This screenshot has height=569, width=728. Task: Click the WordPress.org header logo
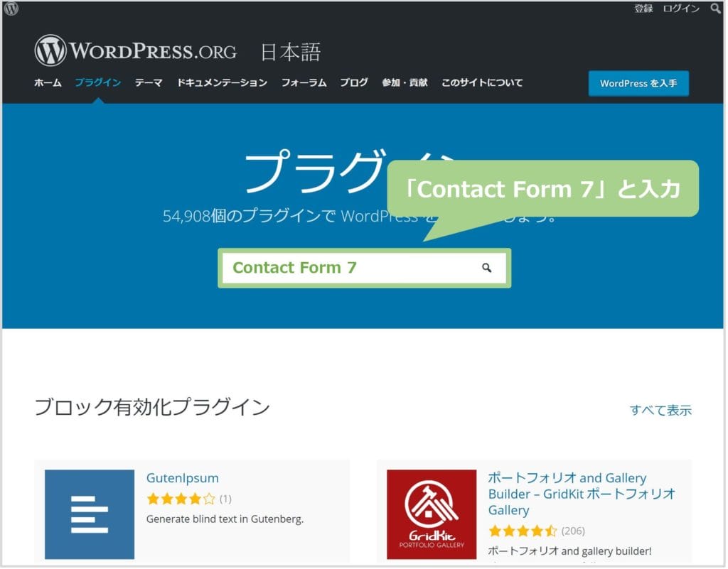point(136,50)
